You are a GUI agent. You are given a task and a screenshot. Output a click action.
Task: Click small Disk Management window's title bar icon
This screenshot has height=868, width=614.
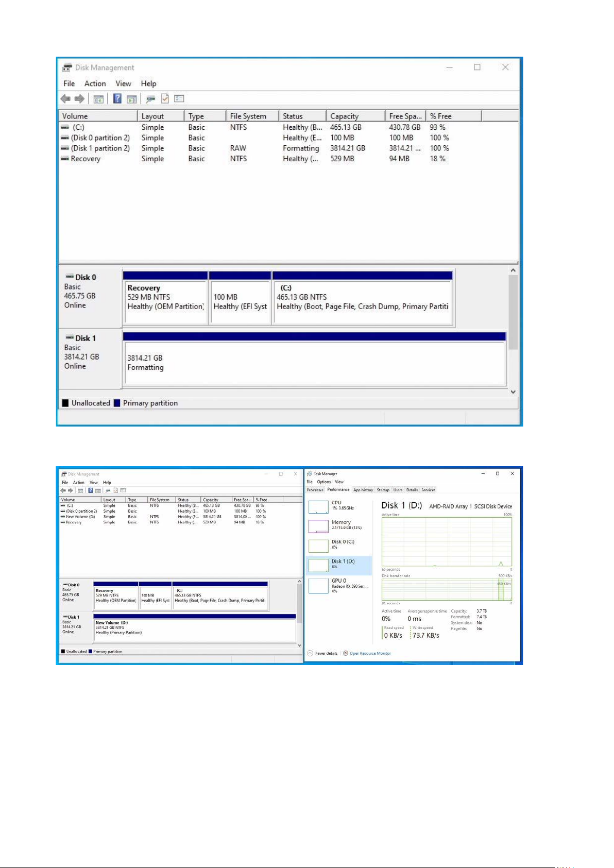click(64, 474)
